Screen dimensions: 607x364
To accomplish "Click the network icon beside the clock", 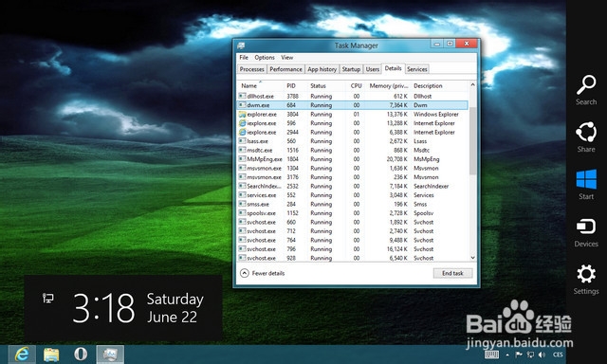I will pos(48,298).
